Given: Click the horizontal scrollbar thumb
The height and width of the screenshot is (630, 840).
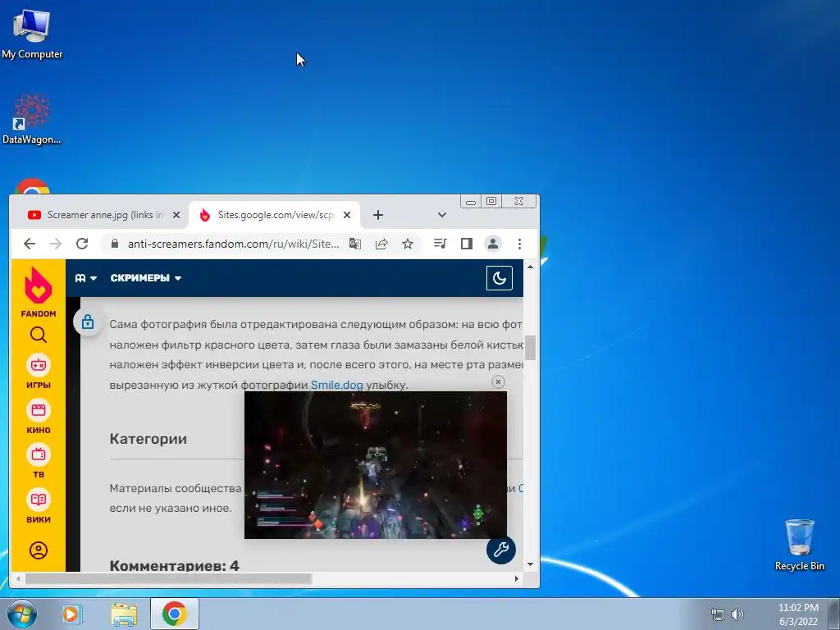Looking at the screenshot, I should [x=168, y=578].
